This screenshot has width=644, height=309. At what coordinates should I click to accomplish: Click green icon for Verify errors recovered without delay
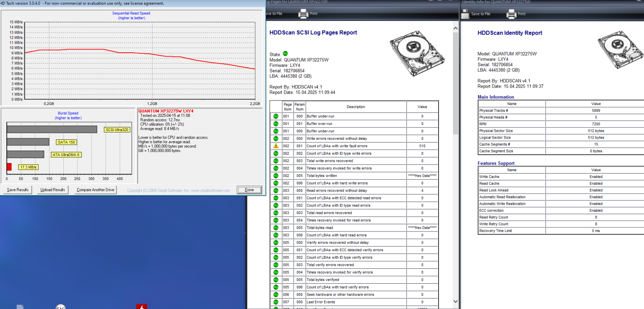pyautogui.click(x=276, y=243)
